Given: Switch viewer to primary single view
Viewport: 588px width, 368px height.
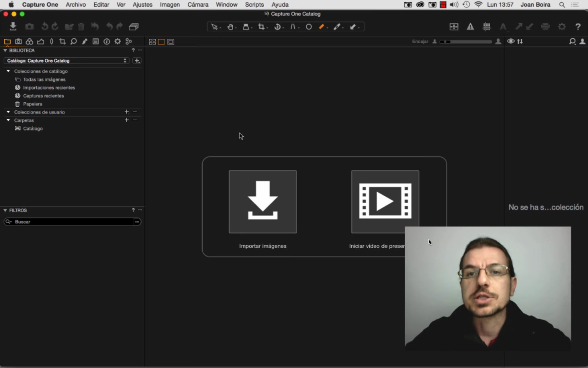Looking at the screenshot, I should pos(161,42).
